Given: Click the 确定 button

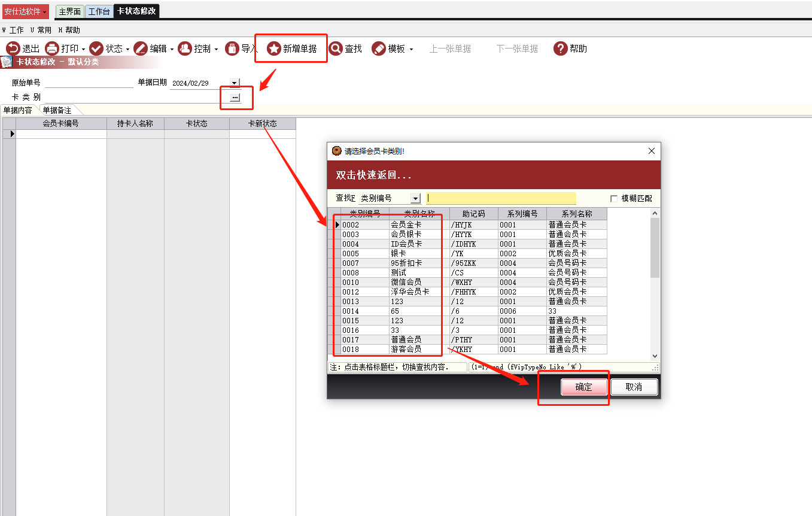Looking at the screenshot, I should 583,387.
